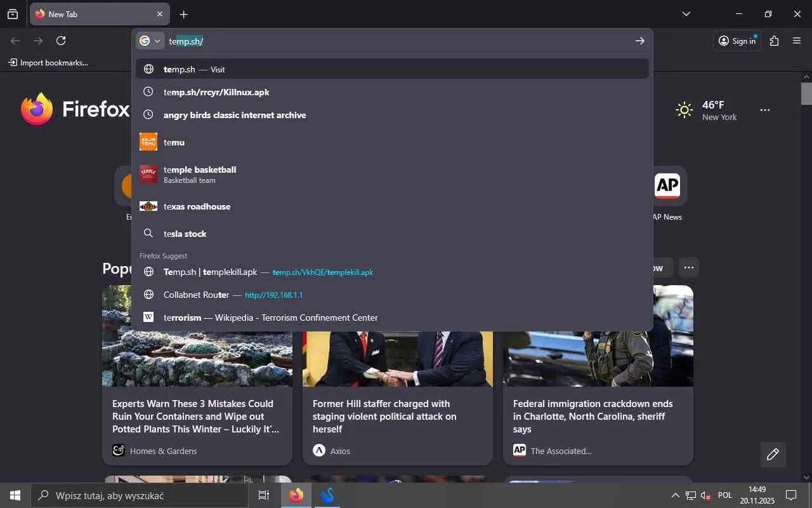812x508 pixels.
Task: Click the POL input language indicator
Action: 725,495
